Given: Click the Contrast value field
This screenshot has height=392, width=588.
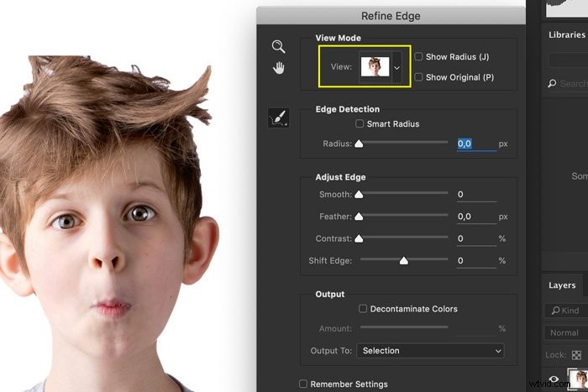Looking at the screenshot, I should [476, 238].
